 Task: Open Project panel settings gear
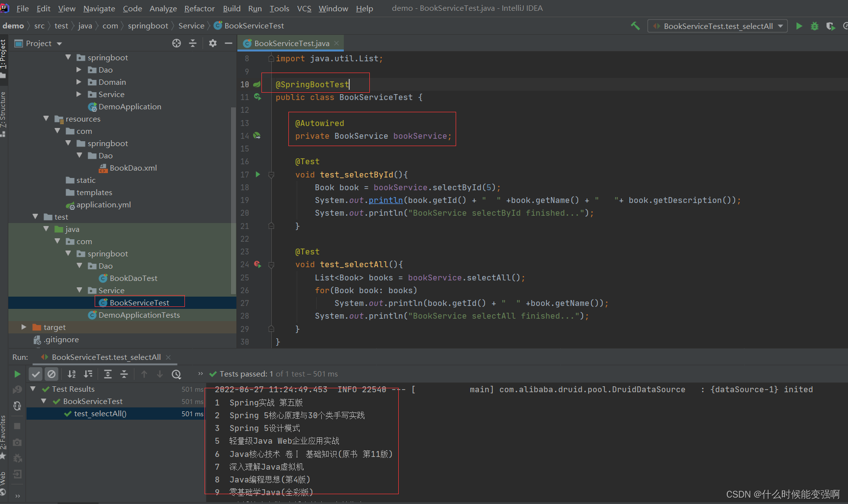[212, 43]
